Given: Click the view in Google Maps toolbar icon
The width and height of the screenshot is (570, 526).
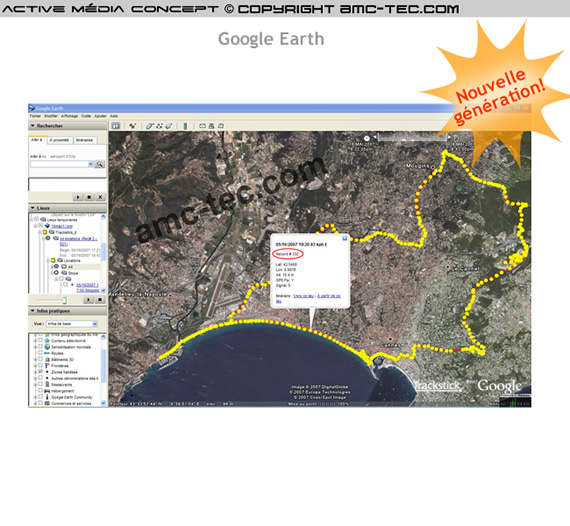Looking at the screenshot, I should coord(221,126).
